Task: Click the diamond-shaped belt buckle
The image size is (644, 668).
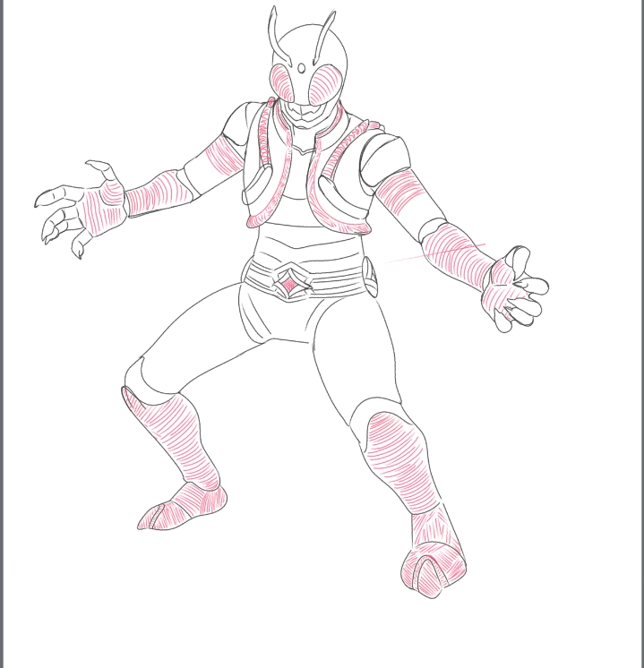Action: click(290, 285)
